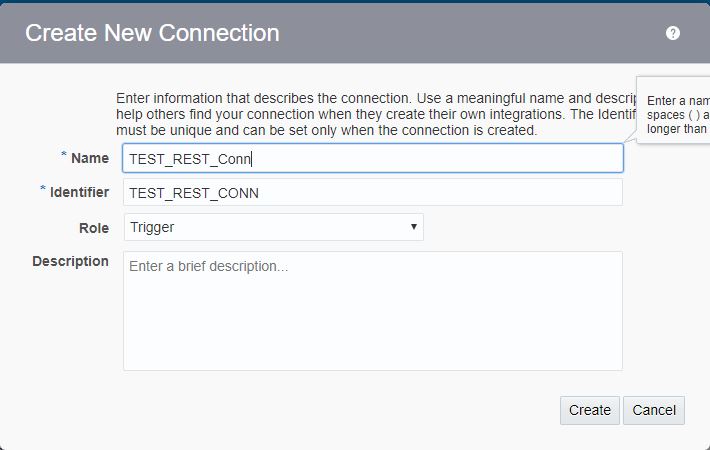The width and height of the screenshot is (710, 450).
Task: Focus the Identifier input field
Action: coord(372,193)
